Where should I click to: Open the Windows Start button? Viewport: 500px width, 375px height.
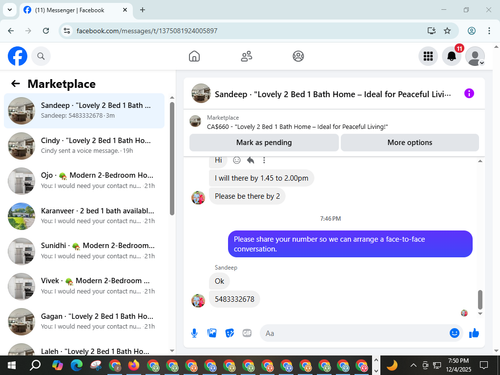(x=12, y=366)
